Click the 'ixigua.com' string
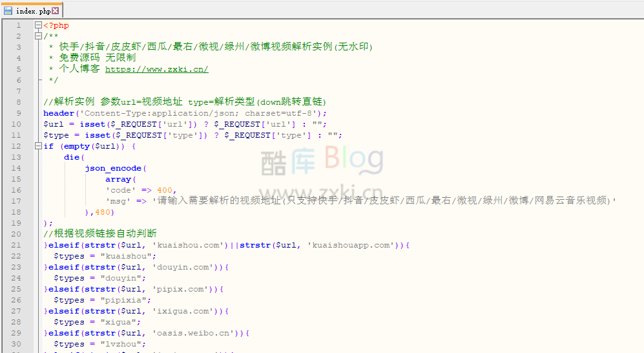The width and height of the screenshot is (644, 353). [183, 311]
